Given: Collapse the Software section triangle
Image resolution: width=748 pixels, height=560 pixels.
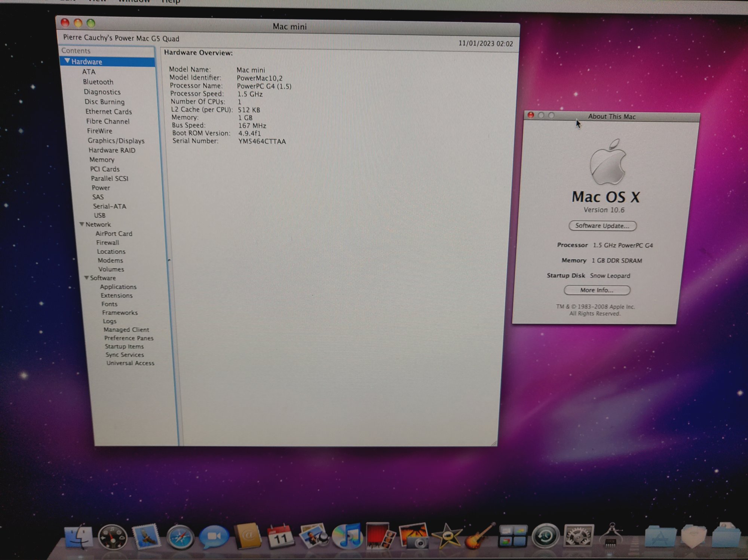Looking at the screenshot, I should (x=86, y=278).
